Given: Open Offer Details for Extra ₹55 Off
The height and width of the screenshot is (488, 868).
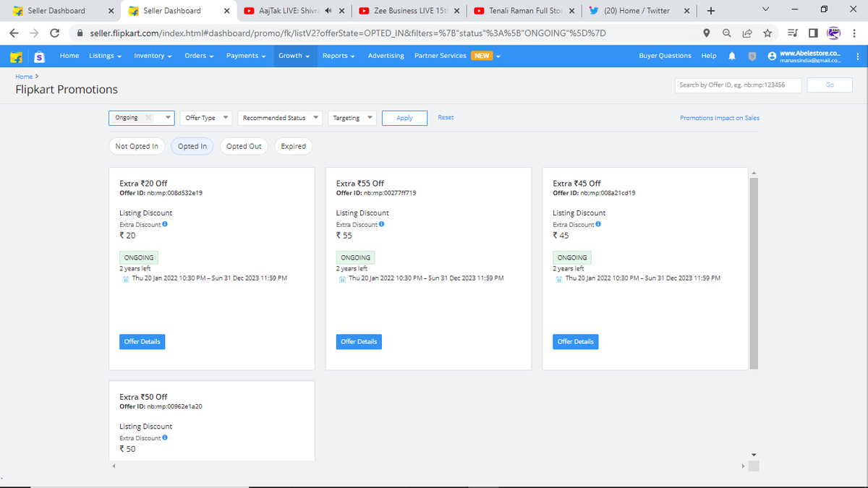Looking at the screenshot, I should tap(359, 341).
